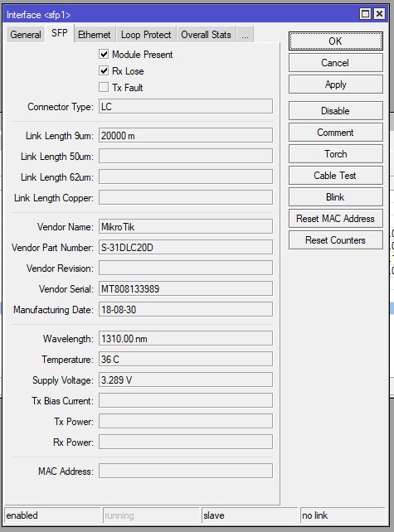Click the empty MAC Address field

[186, 472]
